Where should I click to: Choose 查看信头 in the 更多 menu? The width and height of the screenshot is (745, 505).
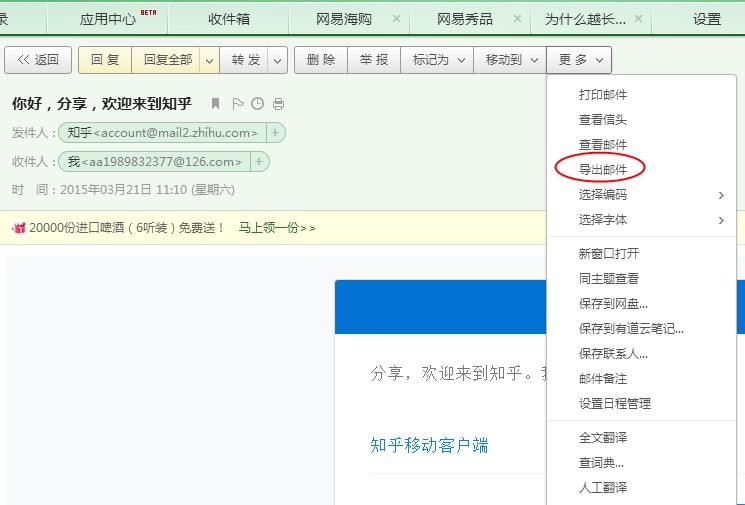point(602,120)
